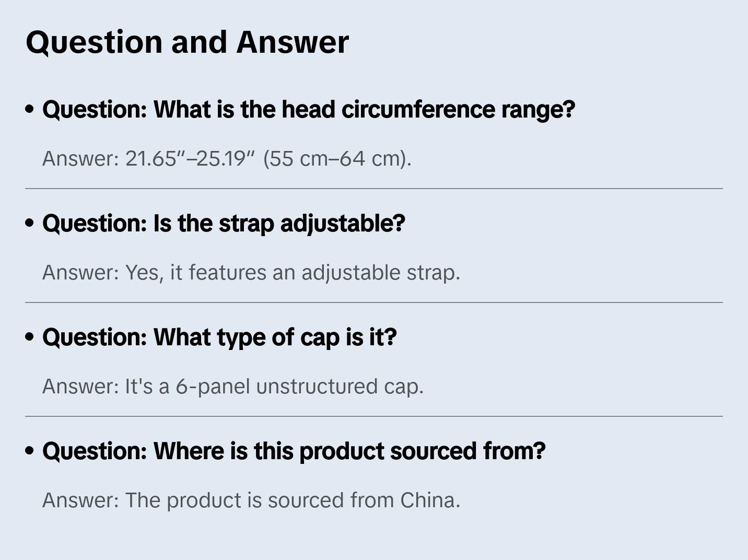
Task: Click the divider line below the strap answer
Action: (374, 302)
